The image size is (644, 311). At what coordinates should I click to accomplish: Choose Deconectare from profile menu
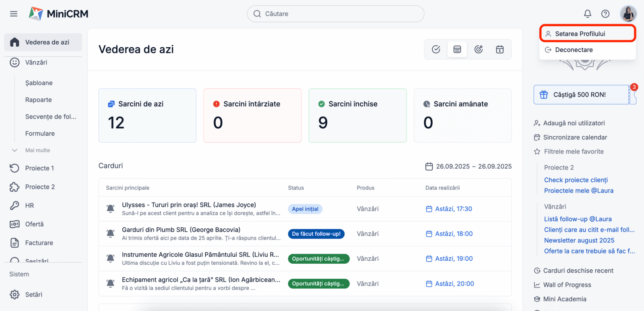(x=574, y=50)
